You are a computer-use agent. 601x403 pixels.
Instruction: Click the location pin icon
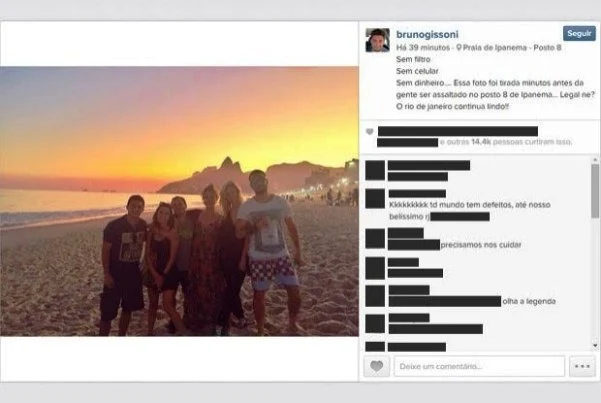[x=459, y=48]
